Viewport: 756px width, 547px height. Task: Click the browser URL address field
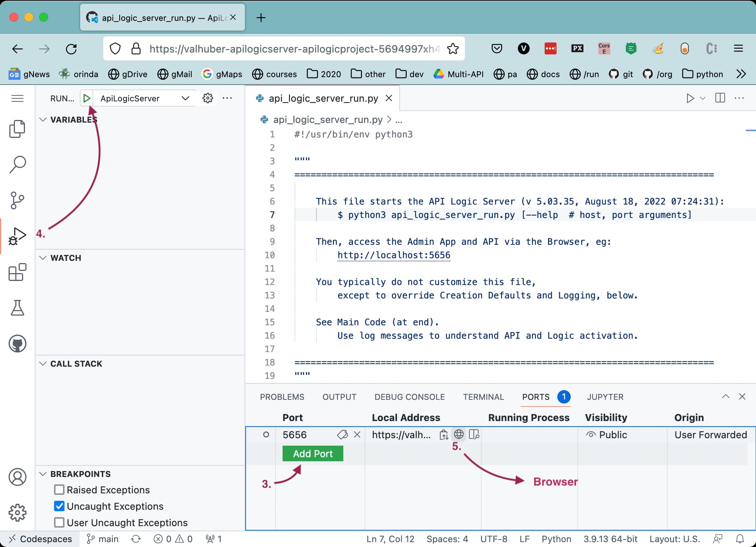[x=294, y=49]
